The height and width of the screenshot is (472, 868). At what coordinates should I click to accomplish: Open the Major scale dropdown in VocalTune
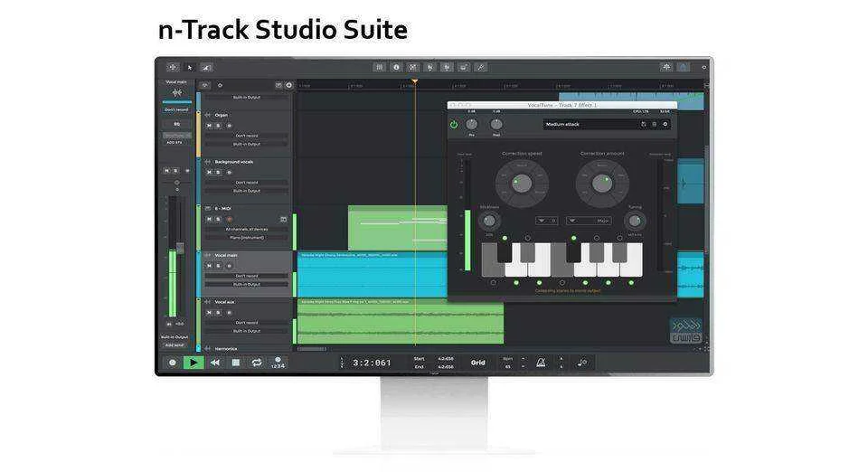[589, 221]
